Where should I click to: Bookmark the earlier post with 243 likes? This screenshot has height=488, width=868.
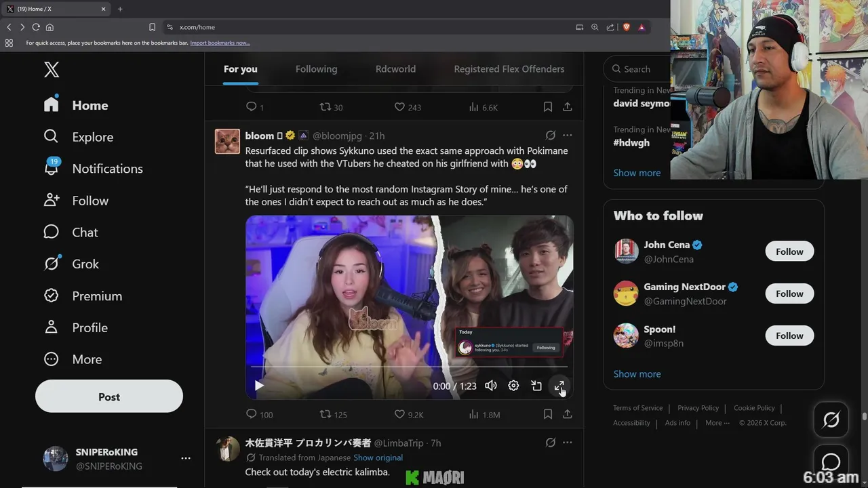tap(548, 107)
